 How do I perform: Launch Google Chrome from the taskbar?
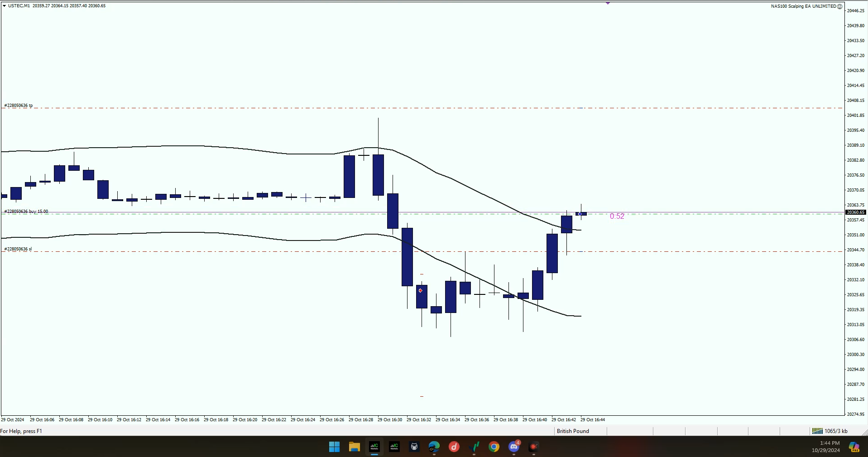coord(494,447)
